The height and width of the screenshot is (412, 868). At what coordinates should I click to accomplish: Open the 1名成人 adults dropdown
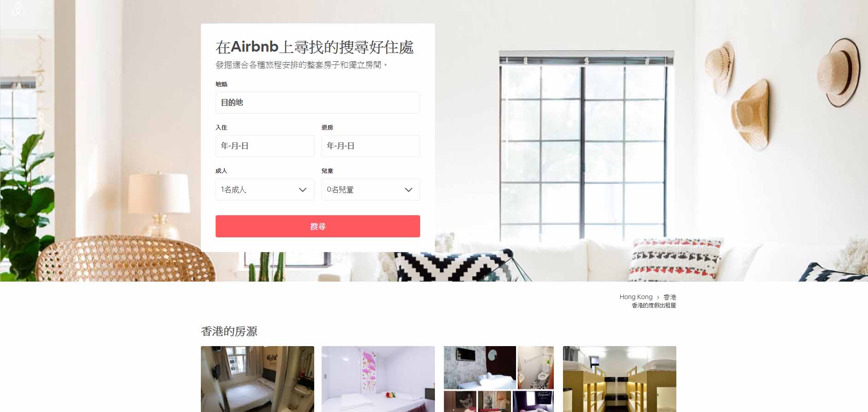(265, 189)
